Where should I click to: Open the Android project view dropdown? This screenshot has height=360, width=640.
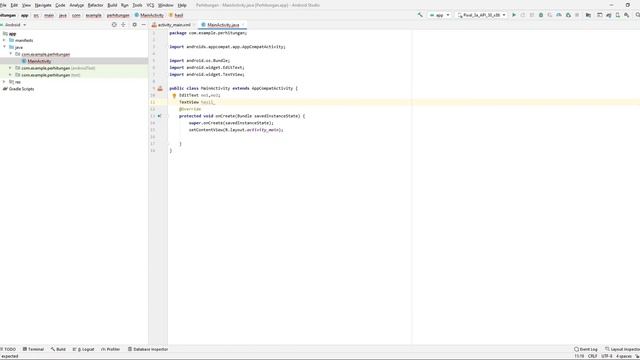pos(14,25)
